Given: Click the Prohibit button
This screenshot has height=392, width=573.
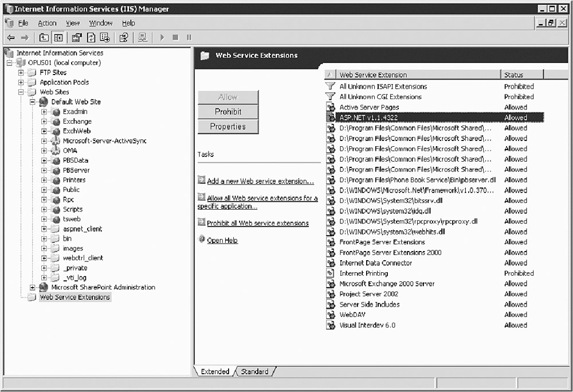Looking at the screenshot, I should [227, 112].
